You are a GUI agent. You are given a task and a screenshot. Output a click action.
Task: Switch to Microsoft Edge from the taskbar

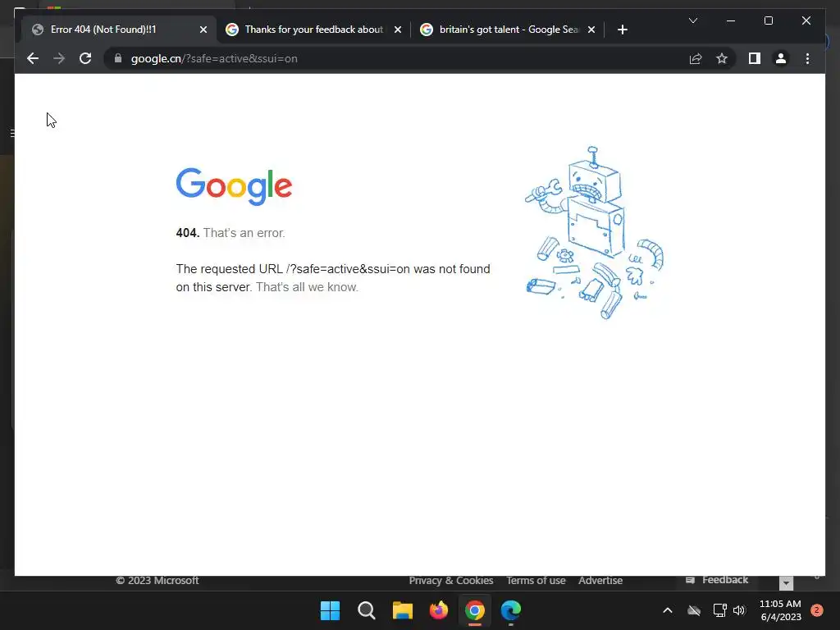pyautogui.click(x=511, y=610)
